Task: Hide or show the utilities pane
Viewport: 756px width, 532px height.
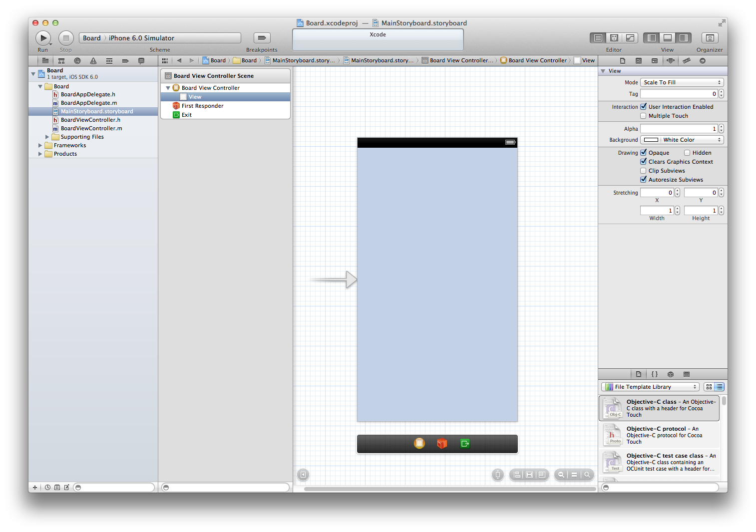Action: [684, 38]
